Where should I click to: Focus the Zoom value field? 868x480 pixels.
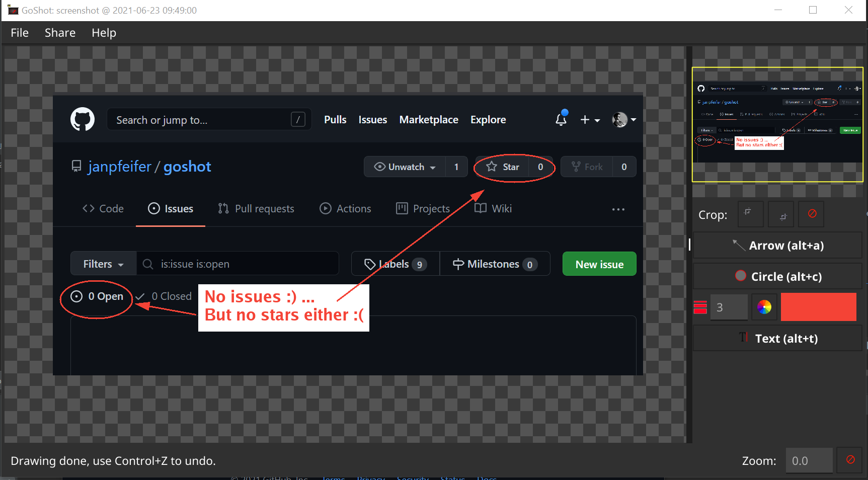809,460
